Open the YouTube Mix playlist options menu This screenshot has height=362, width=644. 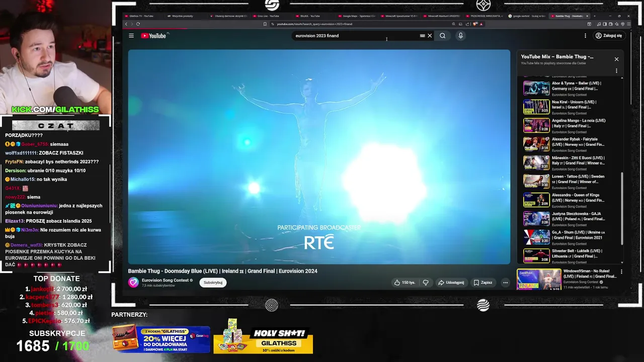tap(616, 71)
